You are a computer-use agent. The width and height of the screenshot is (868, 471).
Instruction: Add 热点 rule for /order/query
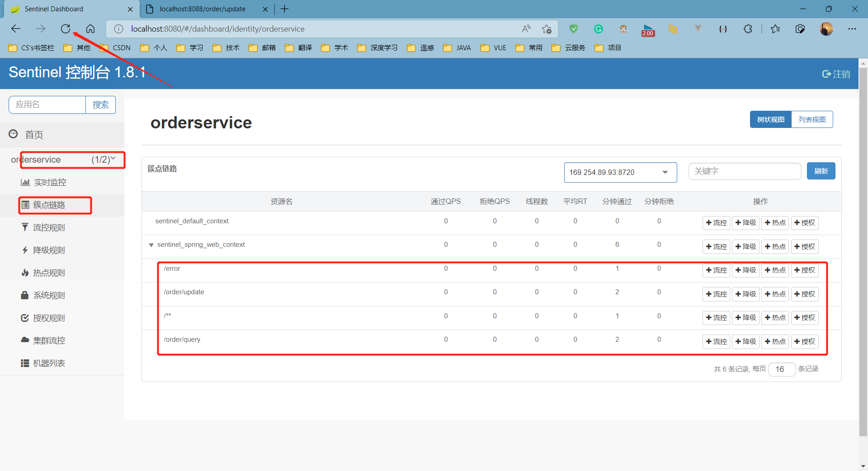pos(775,342)
